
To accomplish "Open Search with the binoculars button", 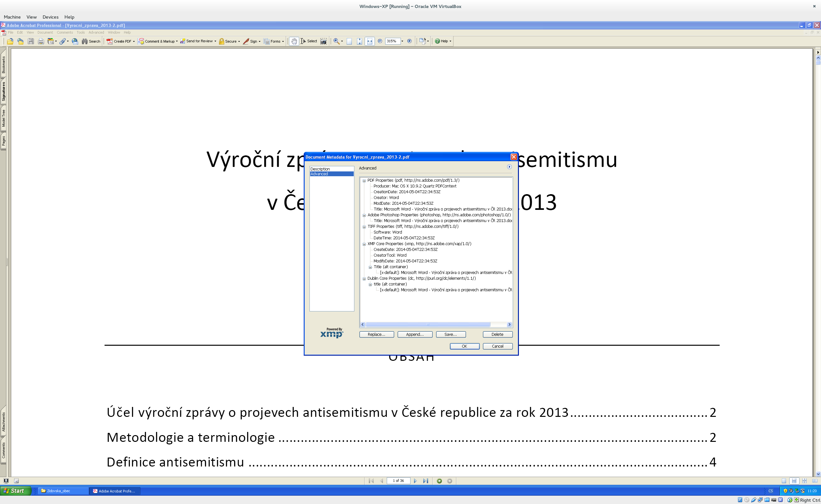I will [91, 41].
